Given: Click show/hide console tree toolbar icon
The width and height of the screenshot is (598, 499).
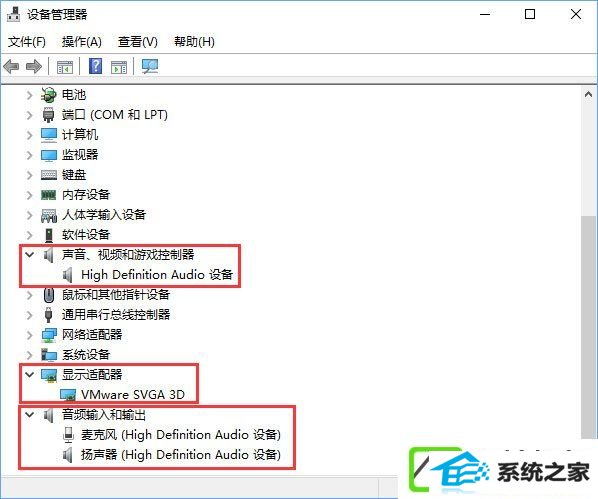Looking at the screenshot, I should click(65, 67).
